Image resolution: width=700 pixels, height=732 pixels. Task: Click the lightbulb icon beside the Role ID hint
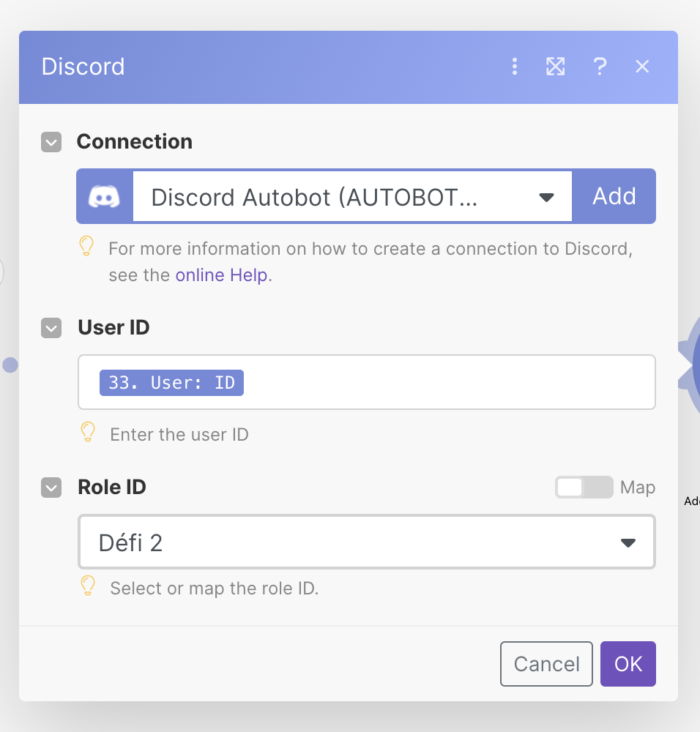click(x=88, y=586)
